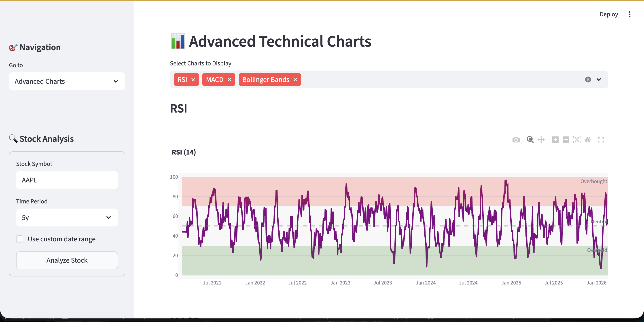Enable the Use custom date range checkbox

[19, 239]
